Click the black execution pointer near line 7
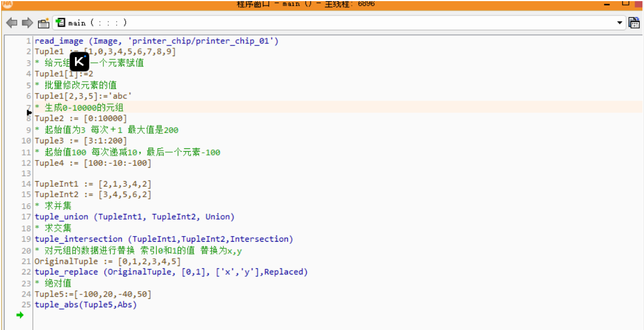The height and width of the screenshot is (330, 644). tap(29, 113)
